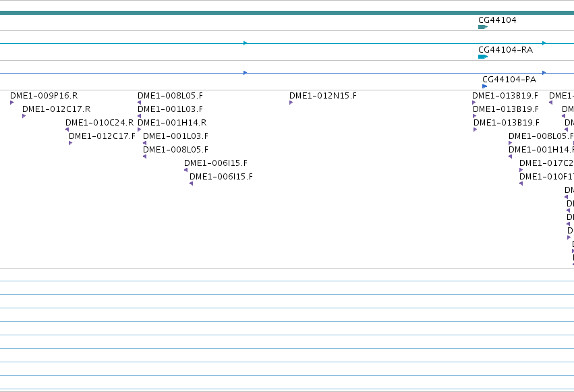
Task: Click the CG44104 gene label
Action: coord(497,20)
